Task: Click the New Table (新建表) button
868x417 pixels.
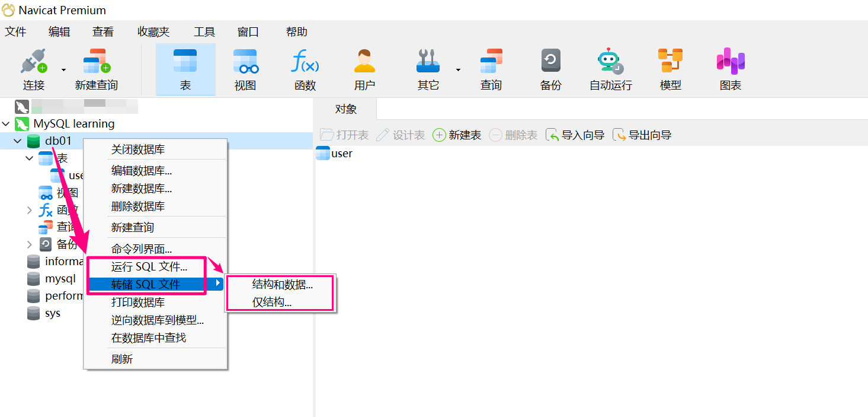Action: click(457, 135)
